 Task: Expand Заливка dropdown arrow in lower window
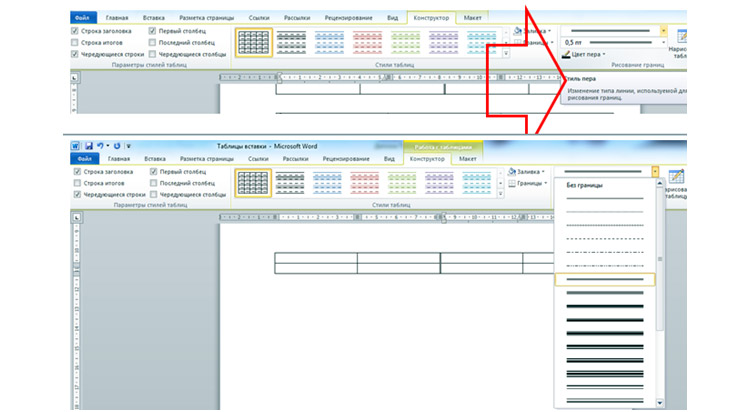(x=543, y=172)
